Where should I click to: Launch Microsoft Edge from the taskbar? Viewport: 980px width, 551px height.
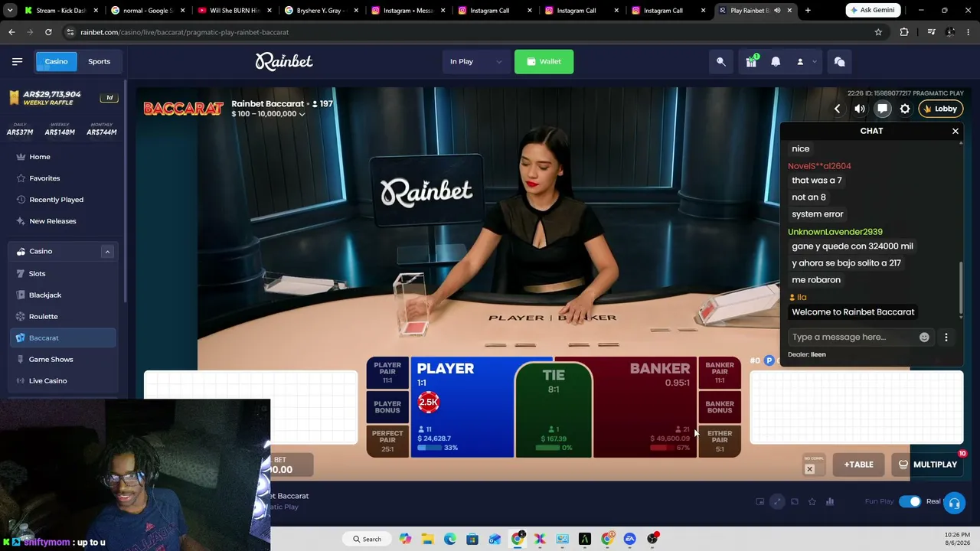pyautogui.click(x=449, y=539)
